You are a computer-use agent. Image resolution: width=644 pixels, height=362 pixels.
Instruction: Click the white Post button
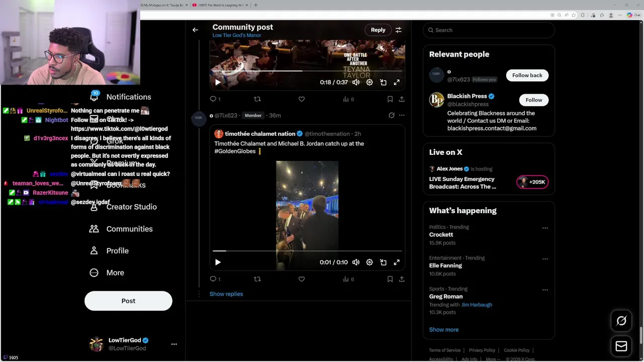(x=128, y=301)
